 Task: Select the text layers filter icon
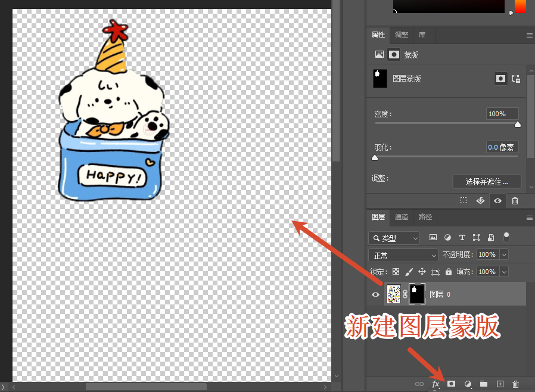pyautogui.click(x=462, y=237)
